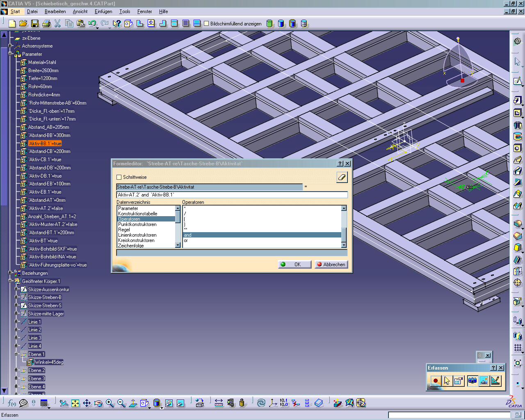Click the gear workbench icon at top right
Viewport: 525px width, 420px height.
coord(518,41)
